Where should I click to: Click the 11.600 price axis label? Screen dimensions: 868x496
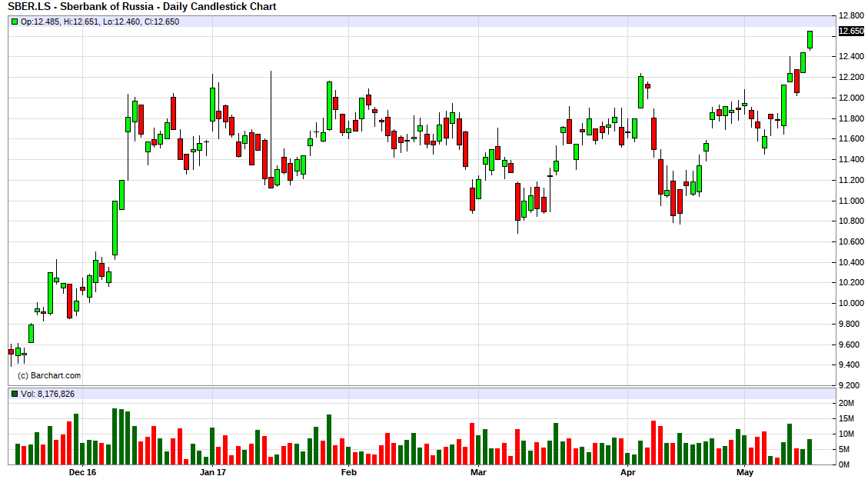[x=851, y=139]
